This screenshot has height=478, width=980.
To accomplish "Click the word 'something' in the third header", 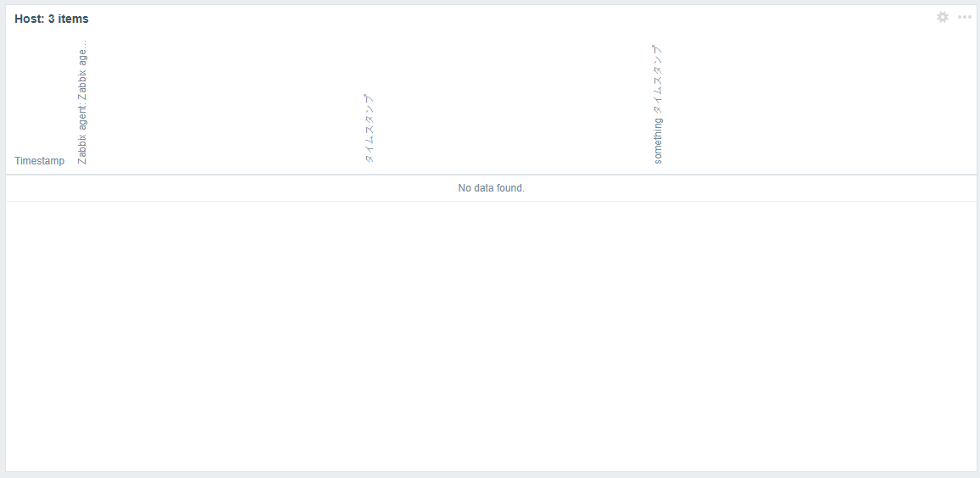I will coord(658,141).
